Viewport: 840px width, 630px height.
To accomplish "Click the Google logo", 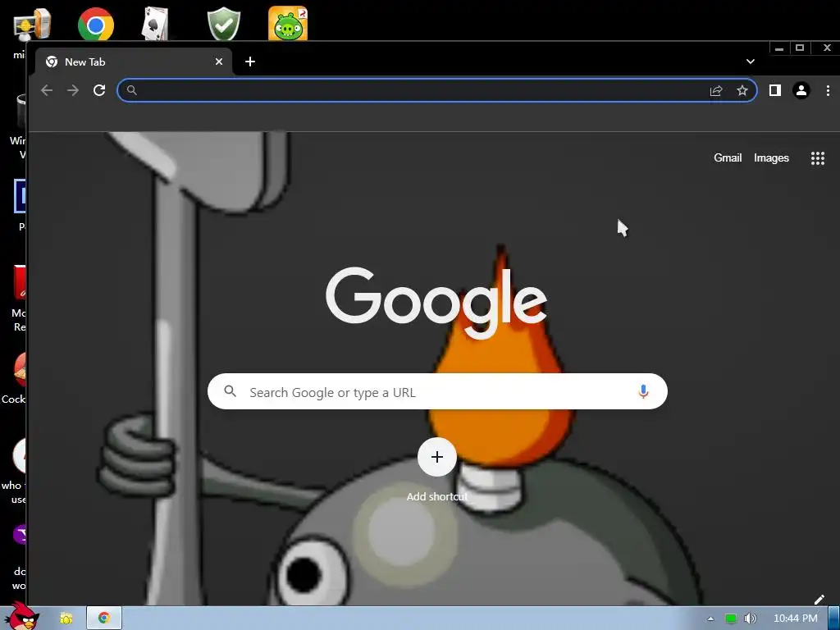I will coord(436,304).
